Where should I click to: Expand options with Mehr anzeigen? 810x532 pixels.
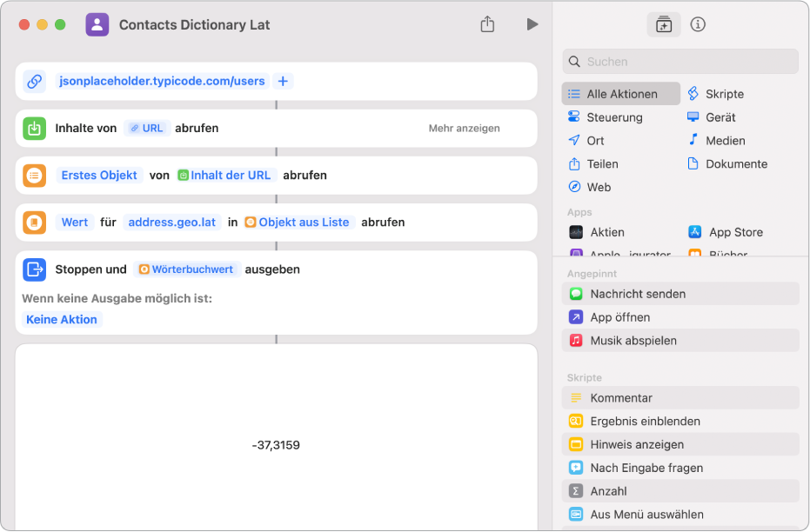pos(464,128)
